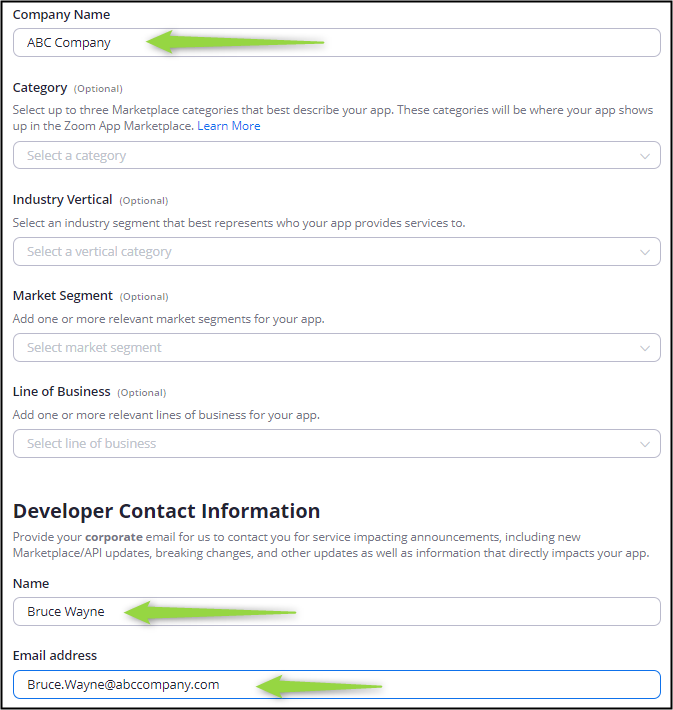The width and height of the screenshot is (673, 710).
Task: Click the chevron of the Industry Vertical dropdown
Action: coord(644,252)
